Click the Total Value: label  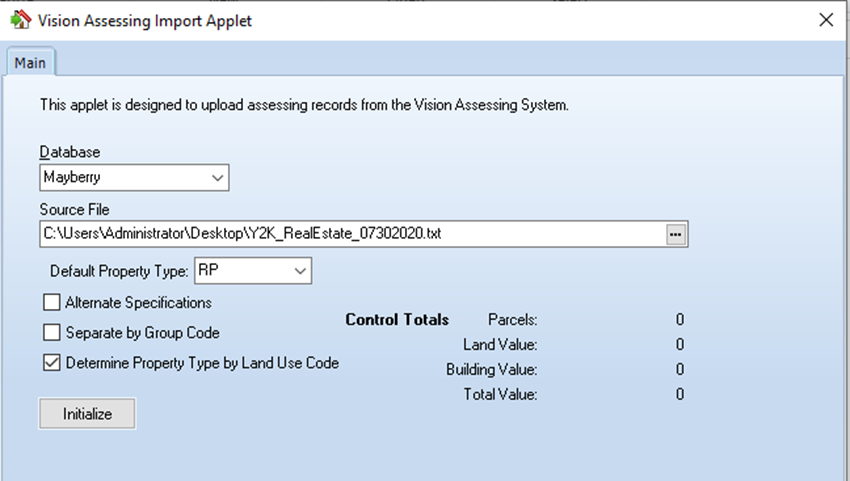coord(500,394)
